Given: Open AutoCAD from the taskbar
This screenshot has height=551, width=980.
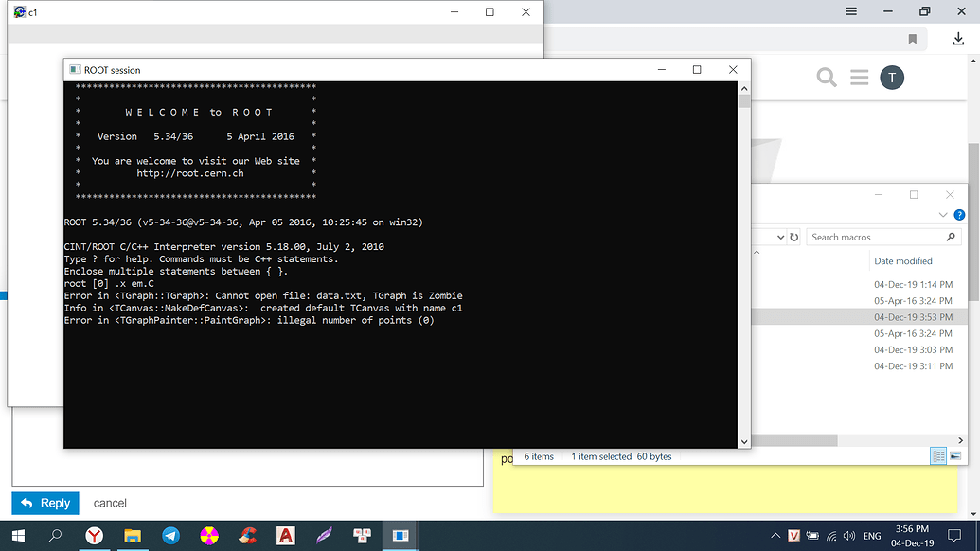Looking at the screenshot, I should [285, 536].
